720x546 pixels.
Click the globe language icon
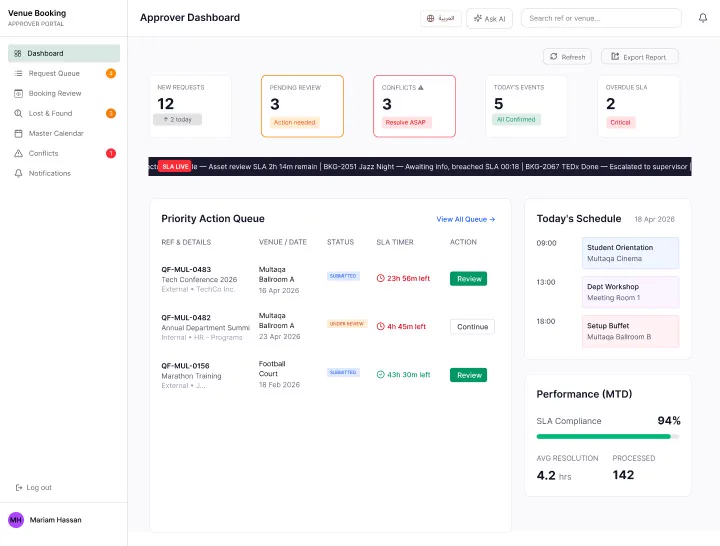430,18
